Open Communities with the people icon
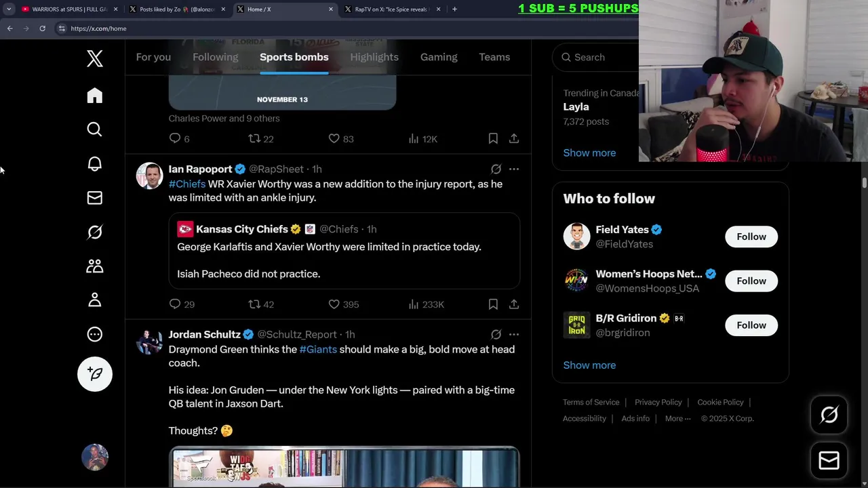This screenshot has height=488, width=868. point(95,266)
